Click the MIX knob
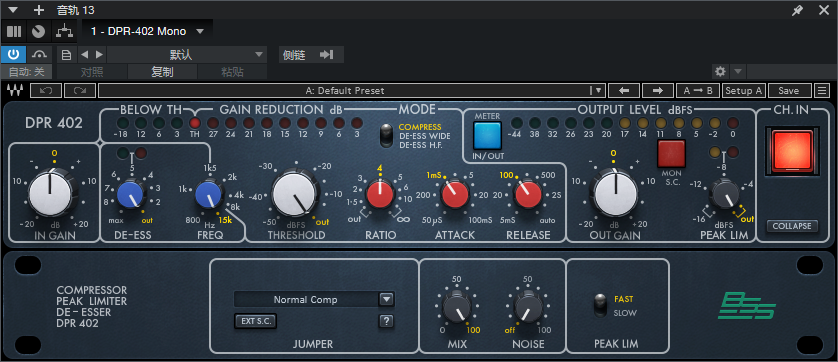Viewport: 838px width, 362px height. [x=456, y=307]
